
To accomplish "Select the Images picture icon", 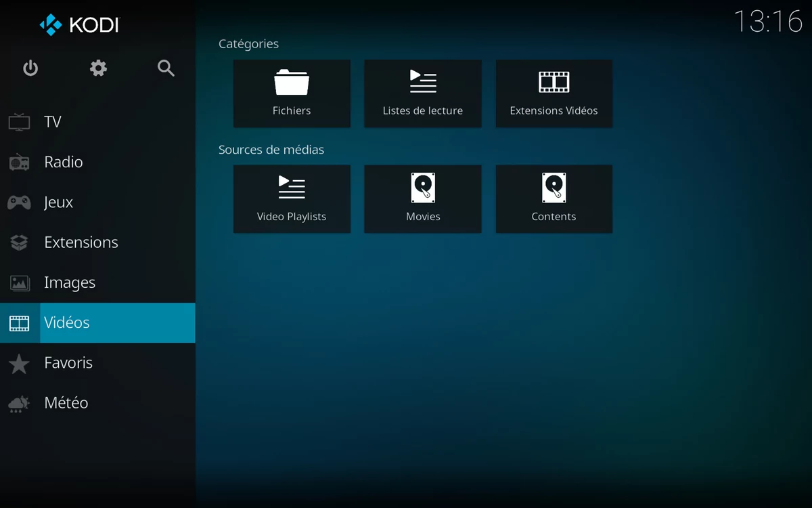I will click(19, 282).
